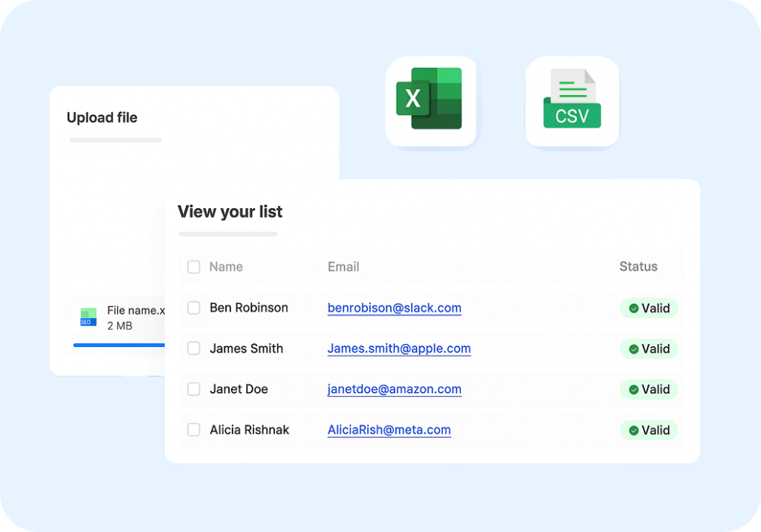Click the green check icon in Alicia Rishnak's row

pyautogui.click(x=633, y=430)
